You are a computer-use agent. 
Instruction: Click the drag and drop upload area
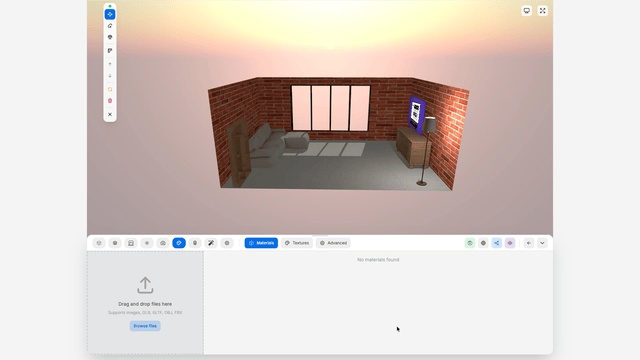click(x=145, y=302)
